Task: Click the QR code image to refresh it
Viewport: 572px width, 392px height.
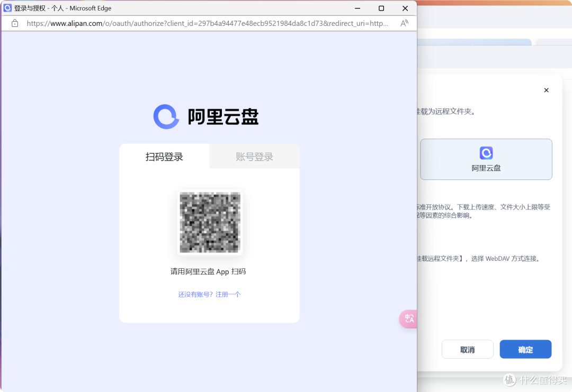Action: 209,222
